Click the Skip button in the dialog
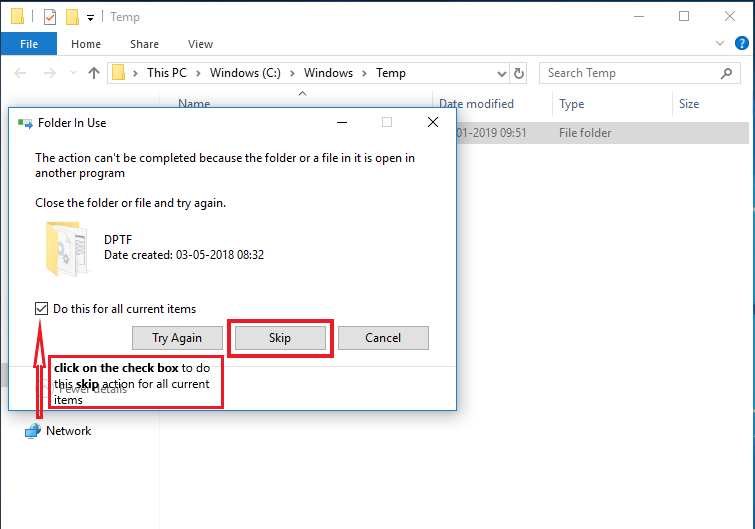Image resolution: width=755 pixels, height=529 pixels. coord(280,338)
